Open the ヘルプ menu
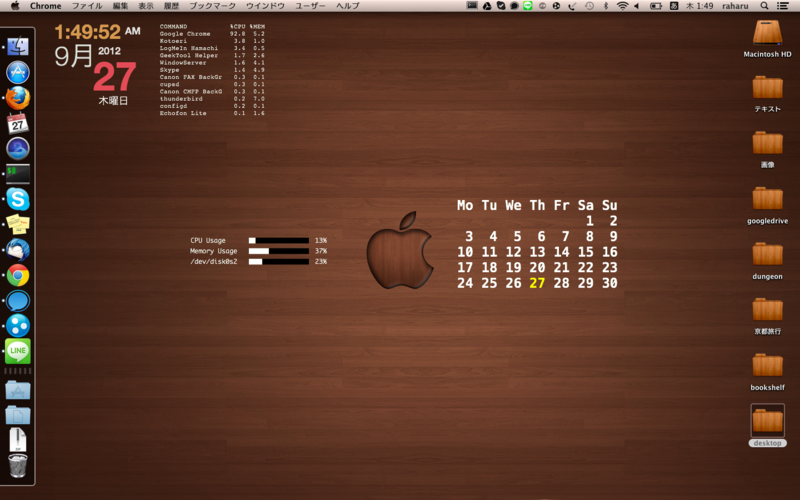Viewport: 800px width, 500px height. (347, 6)
